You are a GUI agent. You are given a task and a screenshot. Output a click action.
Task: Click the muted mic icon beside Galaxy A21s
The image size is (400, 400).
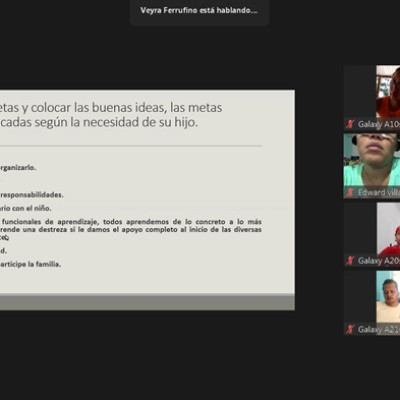click(x=350, y=329)
